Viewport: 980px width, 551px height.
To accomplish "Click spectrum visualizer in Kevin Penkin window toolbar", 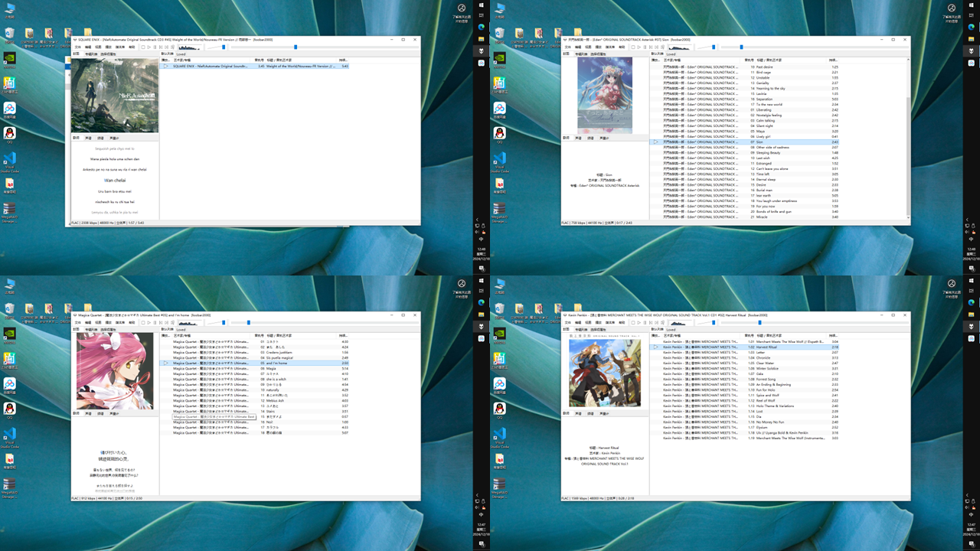I will coord(681,322).
